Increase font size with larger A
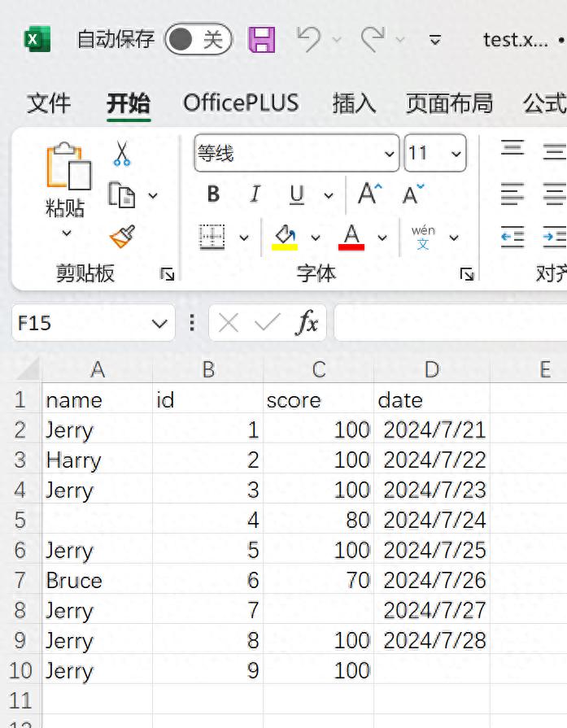Screen dimensions: 567x728 point(369,194)
